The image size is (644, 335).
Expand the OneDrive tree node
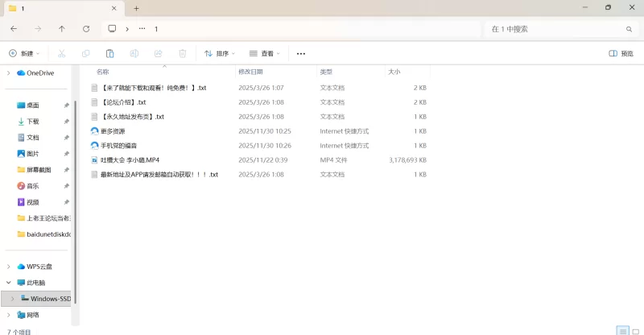9,72
